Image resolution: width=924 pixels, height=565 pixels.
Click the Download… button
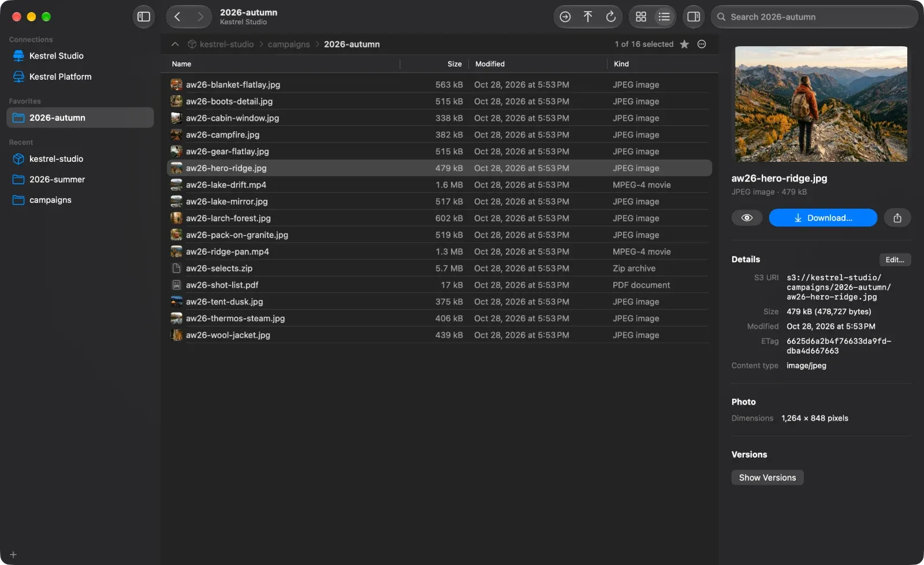pos(823,218)
